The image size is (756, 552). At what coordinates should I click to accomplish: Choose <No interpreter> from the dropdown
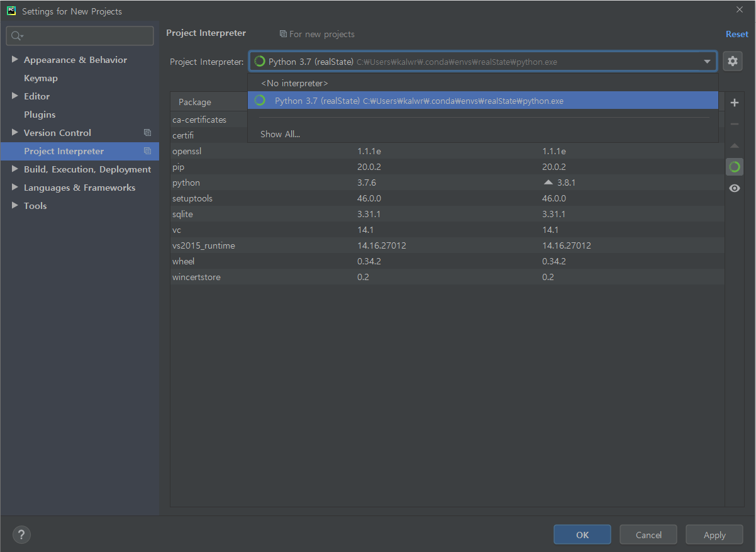point(482,83)
